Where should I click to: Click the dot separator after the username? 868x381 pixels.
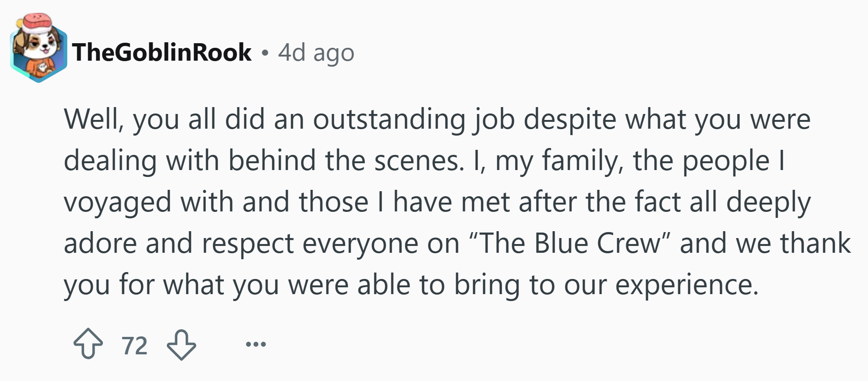point(264,53)
